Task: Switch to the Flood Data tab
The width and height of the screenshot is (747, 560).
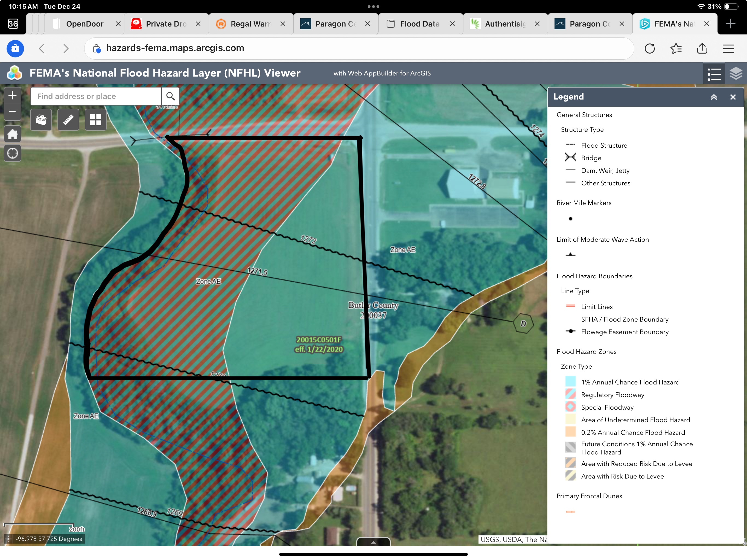Action: [419, 24]
